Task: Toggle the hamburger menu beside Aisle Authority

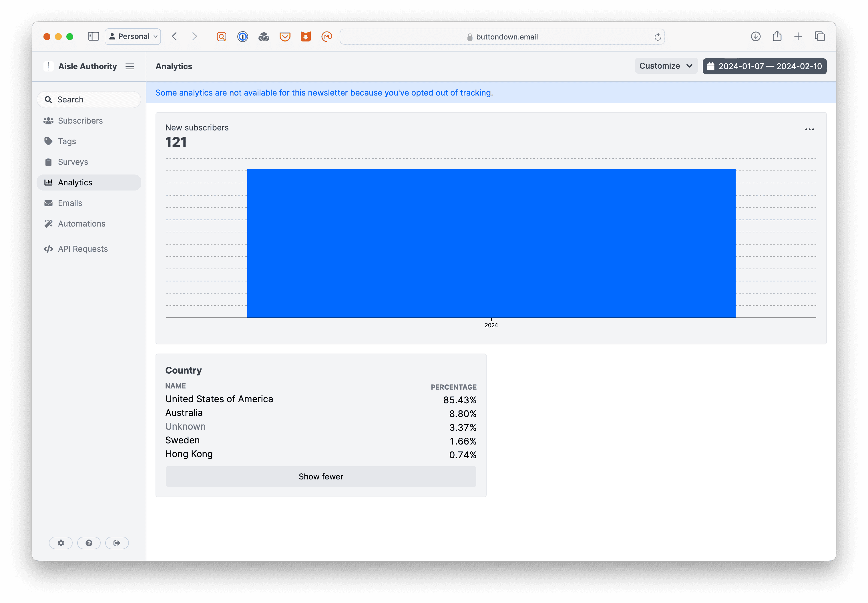Action: point(130,66)
